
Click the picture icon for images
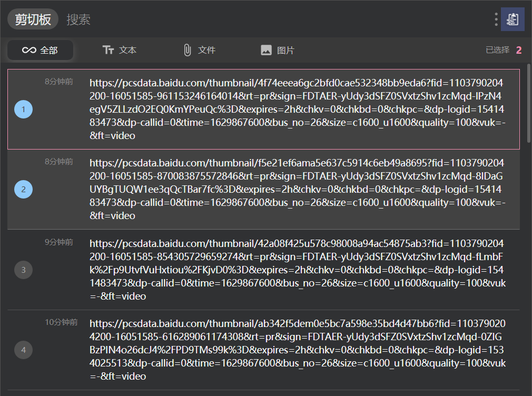[x=267, y=50]
